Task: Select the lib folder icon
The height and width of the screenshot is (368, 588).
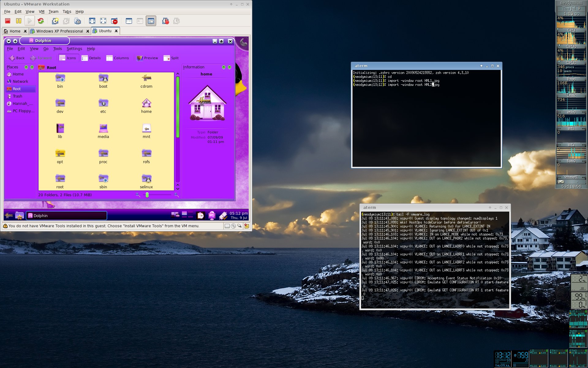Action: coord(60,128)
